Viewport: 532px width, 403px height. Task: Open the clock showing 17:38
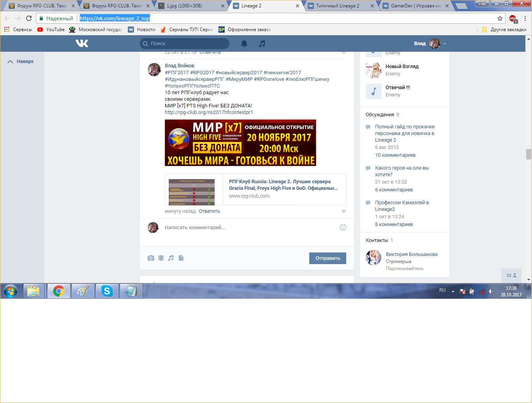coord(511,288)
